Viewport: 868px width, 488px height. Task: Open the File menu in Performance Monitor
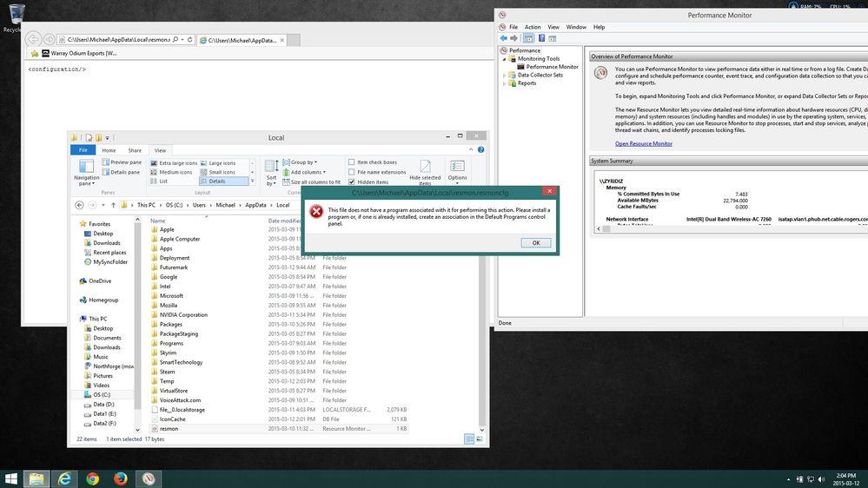tap(514, 27)
